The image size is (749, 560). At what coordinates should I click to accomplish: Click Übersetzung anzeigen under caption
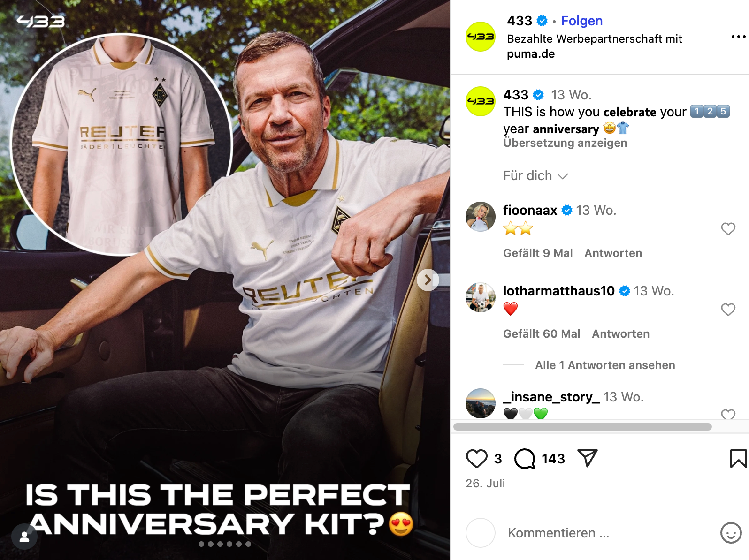[x=565, y=143]
